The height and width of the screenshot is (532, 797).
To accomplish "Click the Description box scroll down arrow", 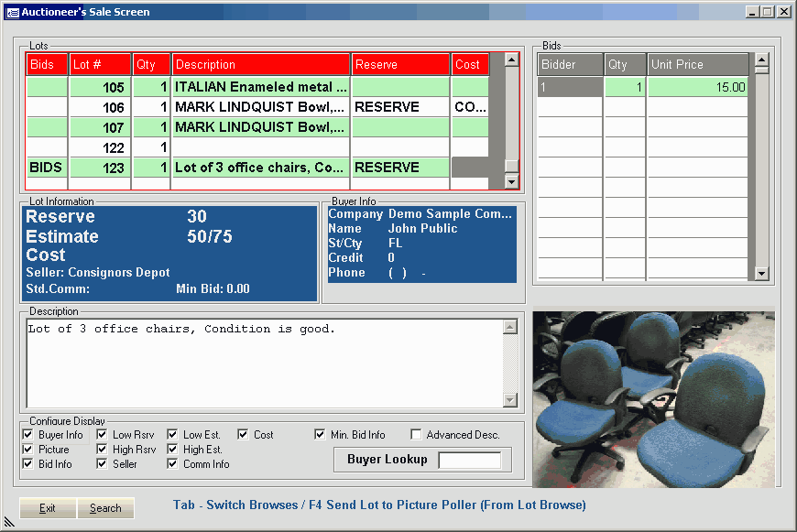I will [x=510, y=400].
